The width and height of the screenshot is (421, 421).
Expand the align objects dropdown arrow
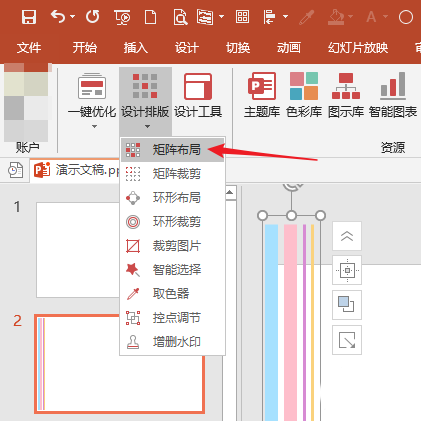(285, 16)
